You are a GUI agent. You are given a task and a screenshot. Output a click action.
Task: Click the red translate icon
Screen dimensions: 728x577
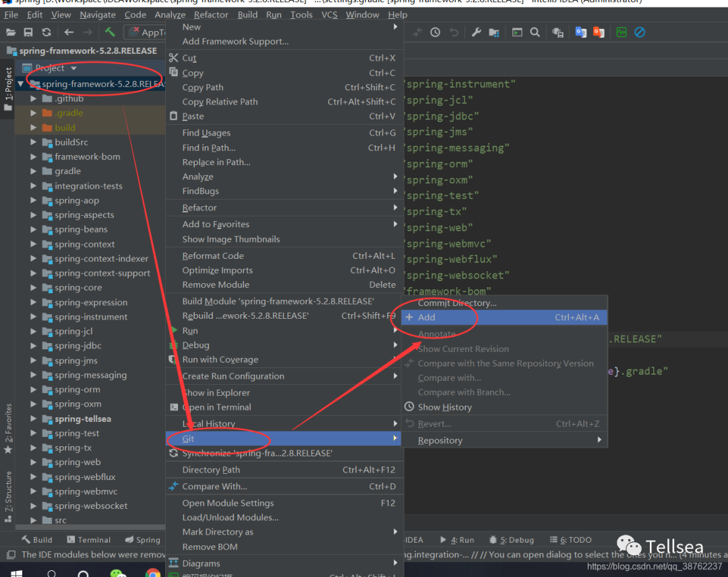pos(599,32)
